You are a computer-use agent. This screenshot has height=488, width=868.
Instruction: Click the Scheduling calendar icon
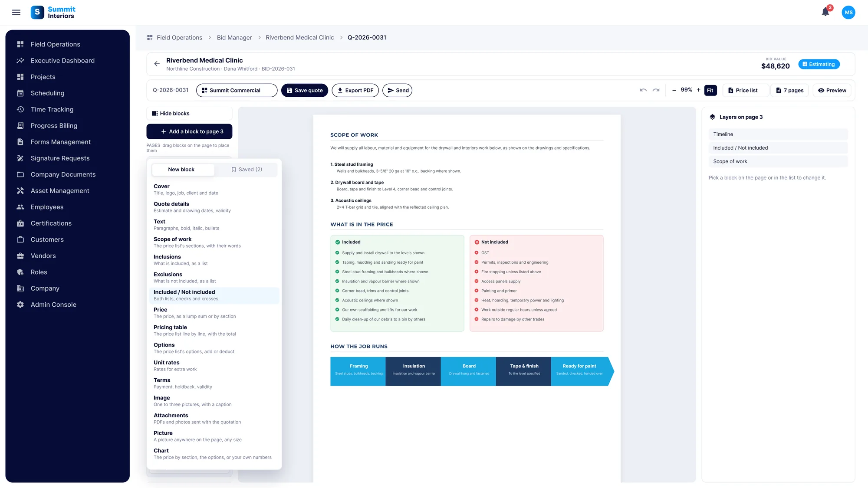click(x=20, y=93)
